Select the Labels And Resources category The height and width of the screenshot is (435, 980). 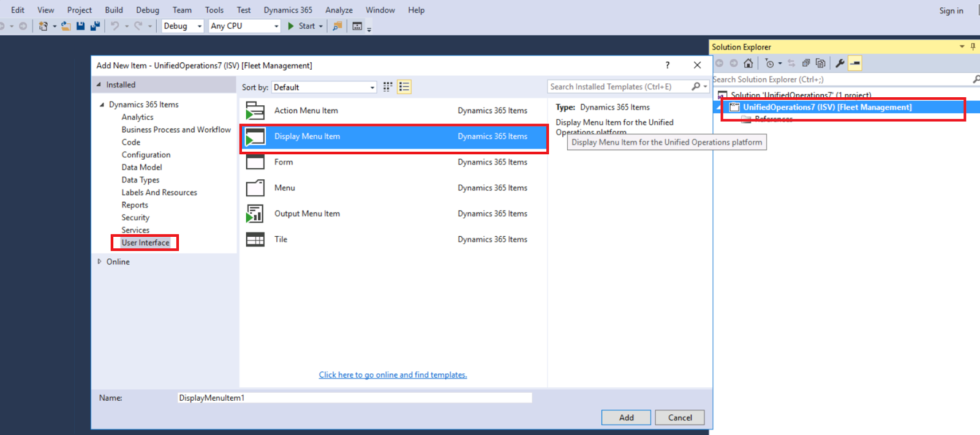click(x=159, y=192)
